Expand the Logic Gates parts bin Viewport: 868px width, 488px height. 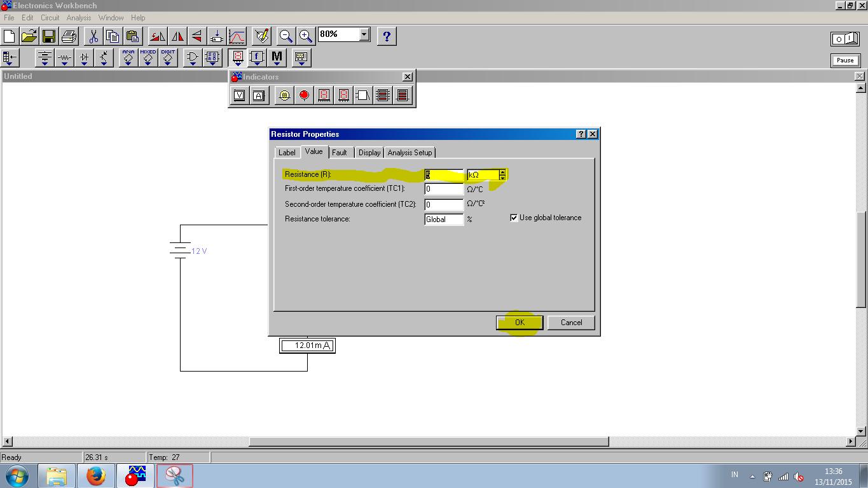193,58
